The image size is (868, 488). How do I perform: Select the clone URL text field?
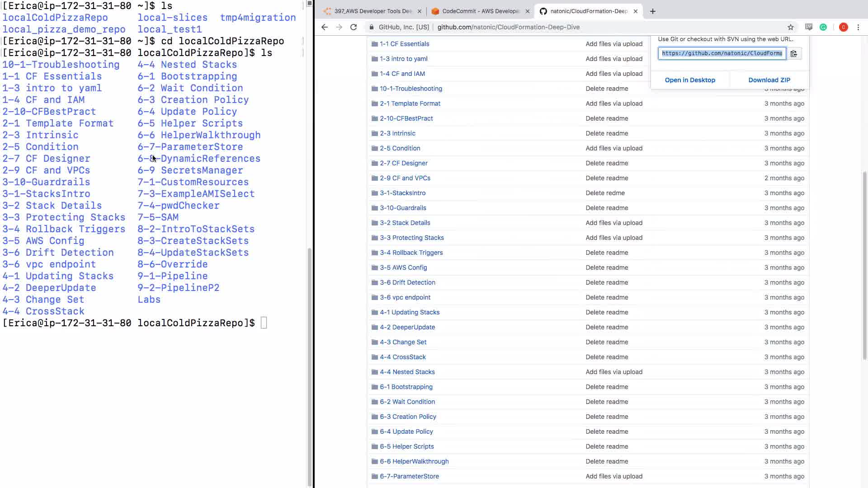[x=722, y=53]
